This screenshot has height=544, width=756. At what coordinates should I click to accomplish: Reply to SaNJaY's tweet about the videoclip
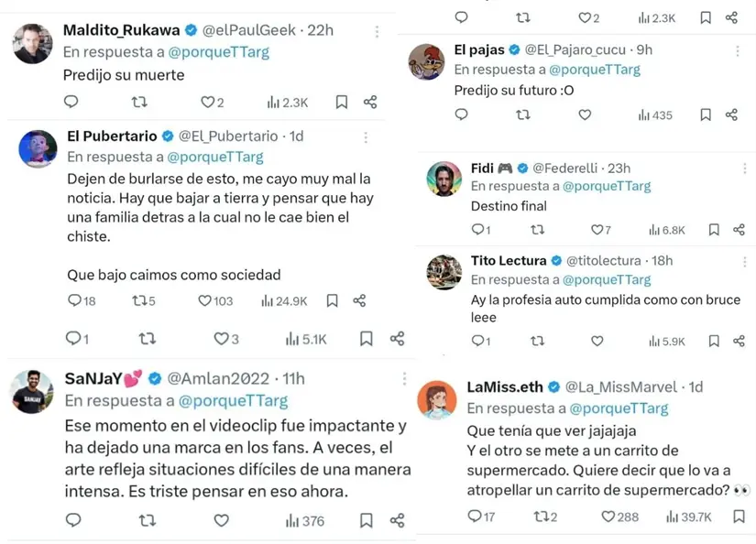pyautogui.click(x=73, y=520)
